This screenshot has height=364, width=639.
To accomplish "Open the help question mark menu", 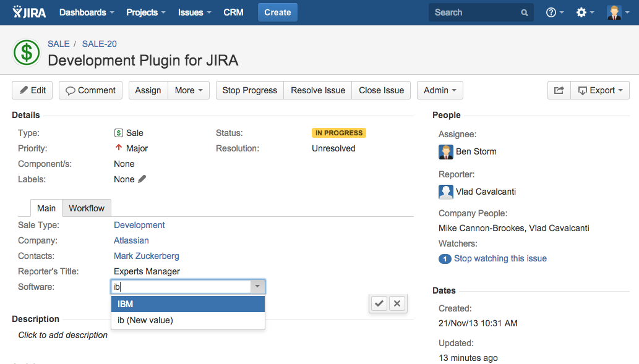I will coord(554,12).
